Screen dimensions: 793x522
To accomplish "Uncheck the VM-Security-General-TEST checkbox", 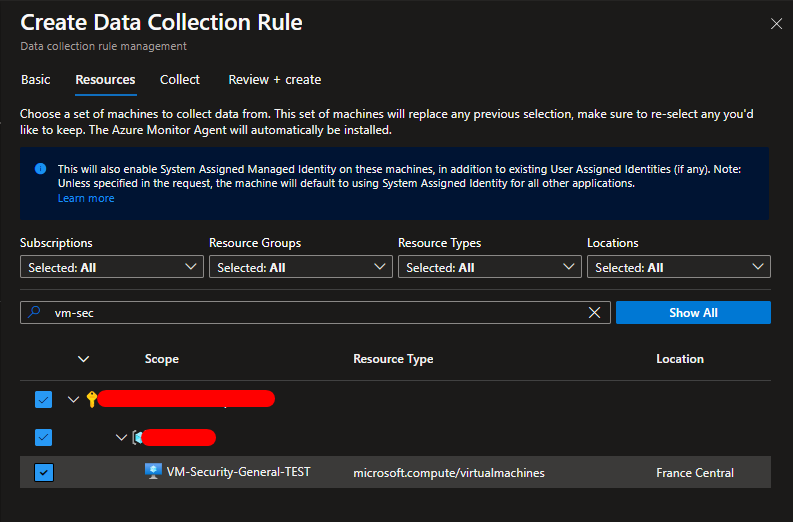I will (x=43, y=472).
